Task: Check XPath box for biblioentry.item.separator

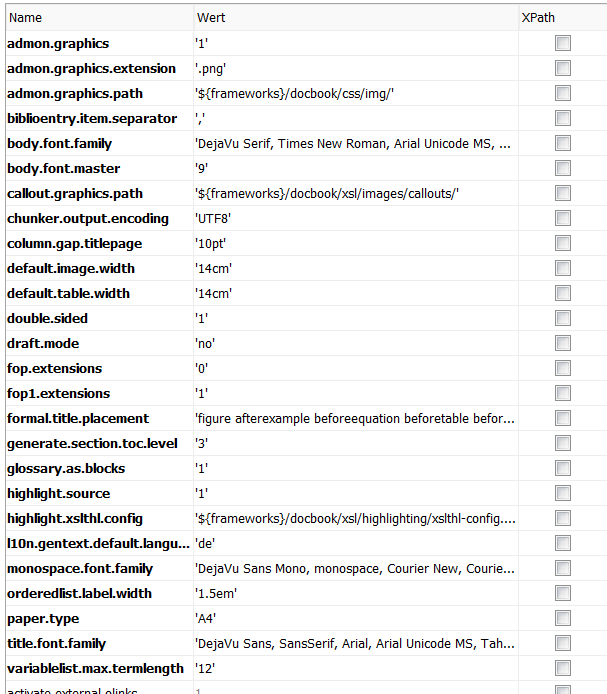Action: 563,118
